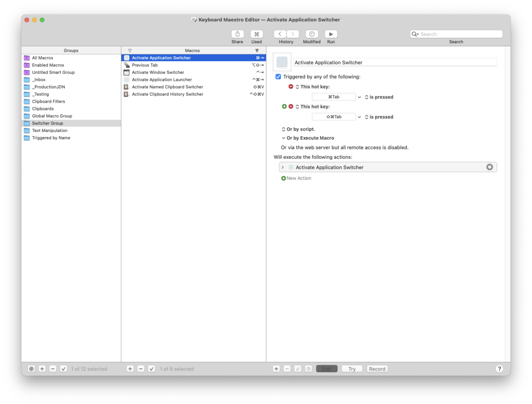Select the Clipboards group

[x=71, y=109]
